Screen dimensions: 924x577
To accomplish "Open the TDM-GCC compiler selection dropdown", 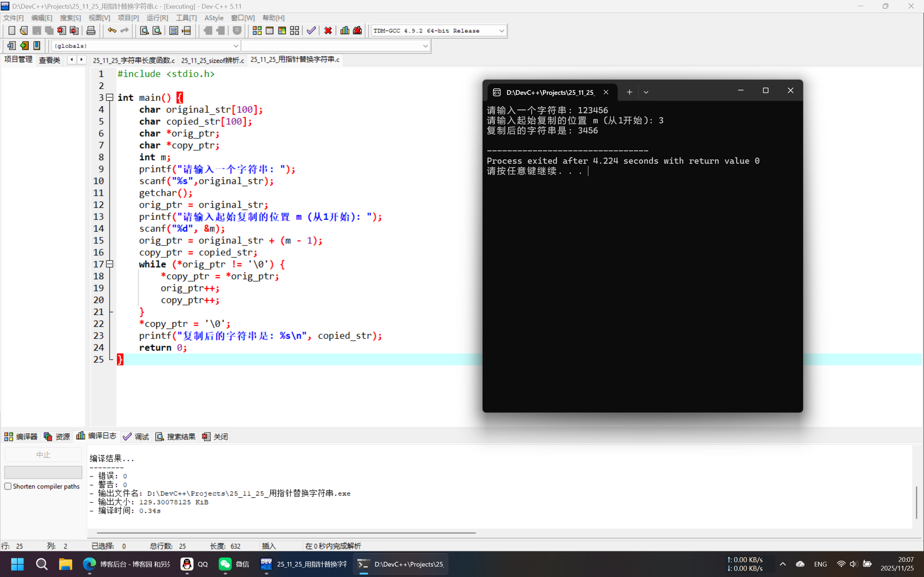I will [x=501, y=31].
